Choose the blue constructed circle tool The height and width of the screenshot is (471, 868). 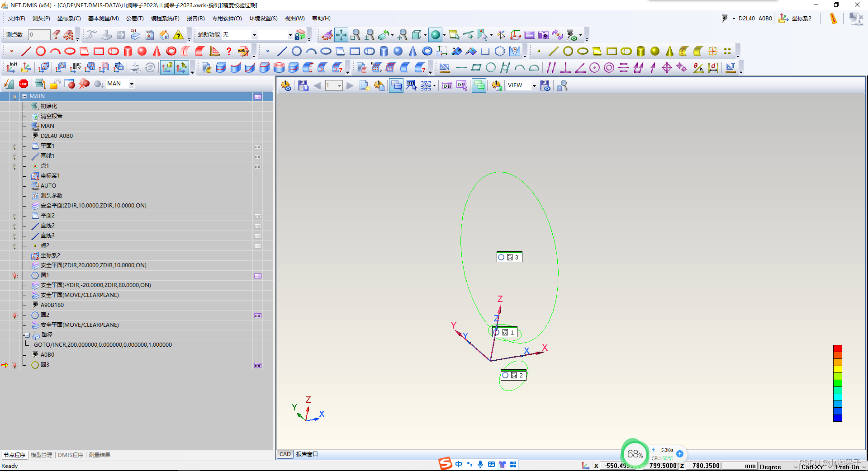(x=297, y=51)
